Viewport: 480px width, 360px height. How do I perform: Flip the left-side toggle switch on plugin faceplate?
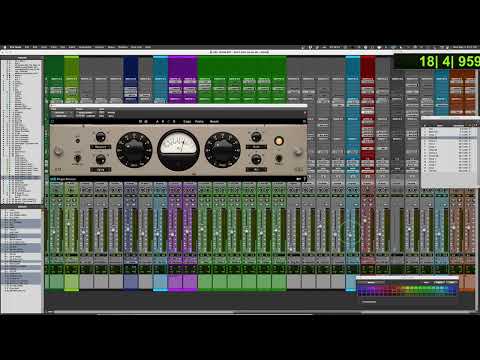tap(77, 158)
